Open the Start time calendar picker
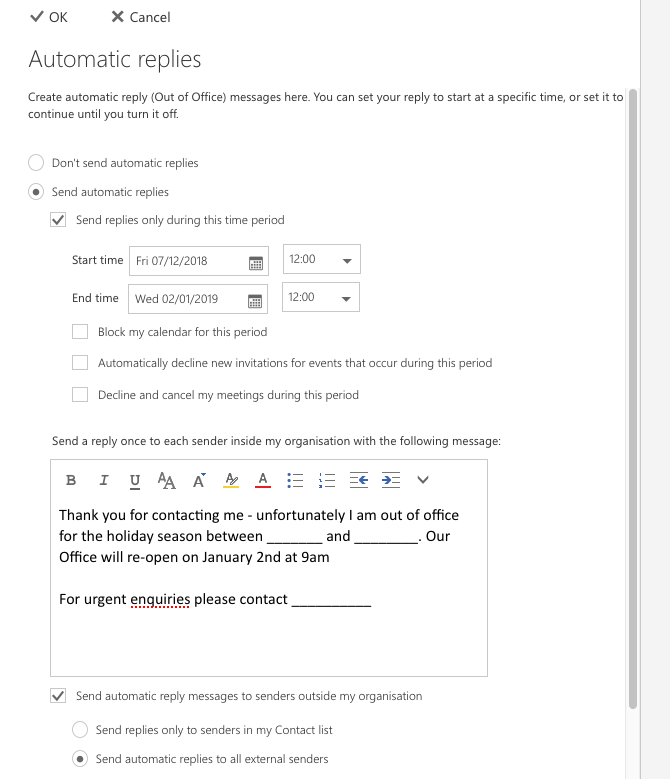 point(255,262)
